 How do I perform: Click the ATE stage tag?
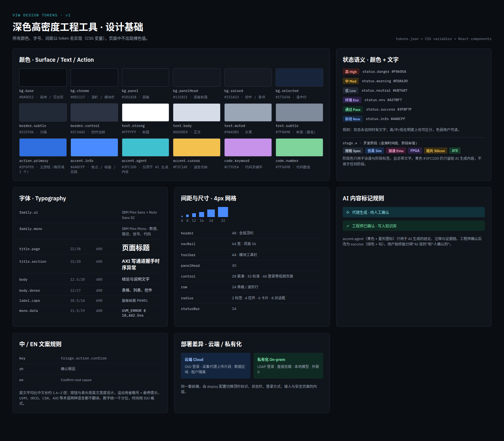click(x=455, y=151)
